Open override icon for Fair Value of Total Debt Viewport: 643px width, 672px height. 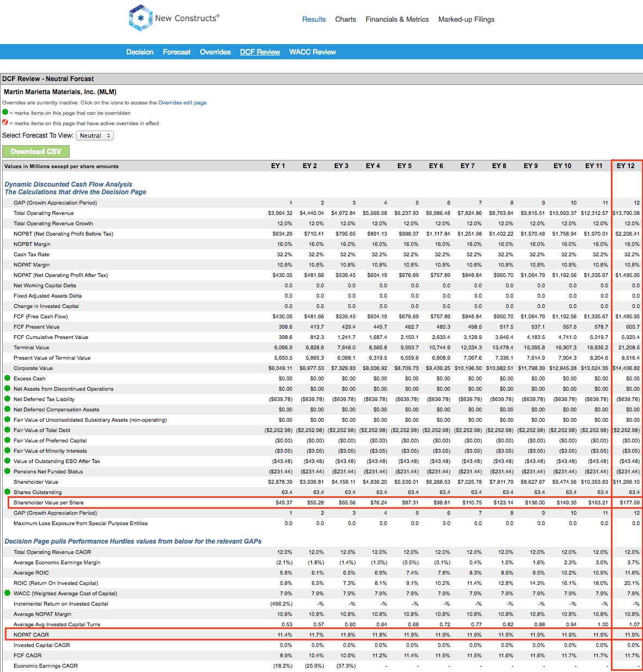(8, 430)
